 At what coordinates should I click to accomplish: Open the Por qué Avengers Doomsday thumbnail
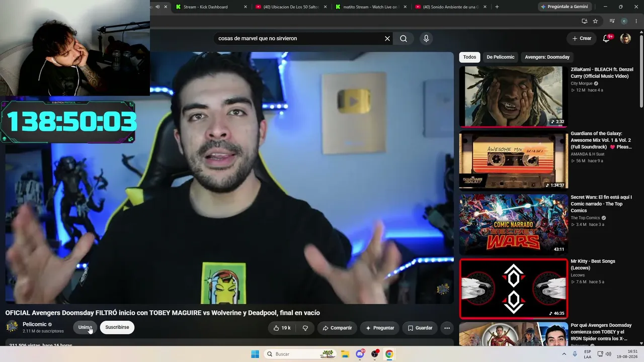[513, 334]
